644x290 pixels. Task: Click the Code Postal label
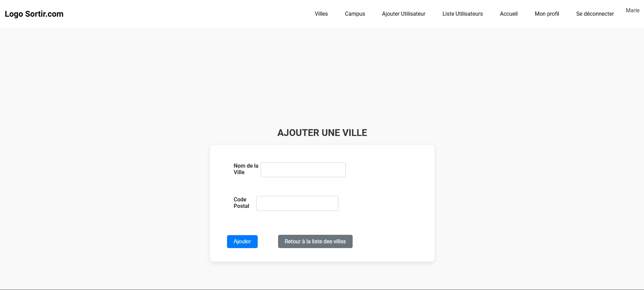click(241, 203)
